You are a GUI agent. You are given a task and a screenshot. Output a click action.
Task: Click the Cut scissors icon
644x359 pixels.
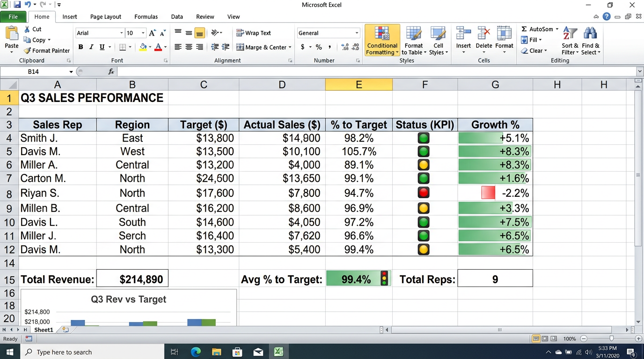pos(27,29)
